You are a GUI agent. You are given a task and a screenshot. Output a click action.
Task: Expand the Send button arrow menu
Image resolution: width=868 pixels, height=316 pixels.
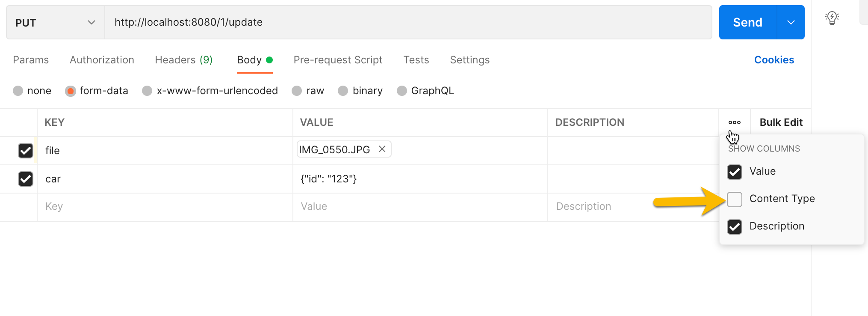tap(791, 22)
